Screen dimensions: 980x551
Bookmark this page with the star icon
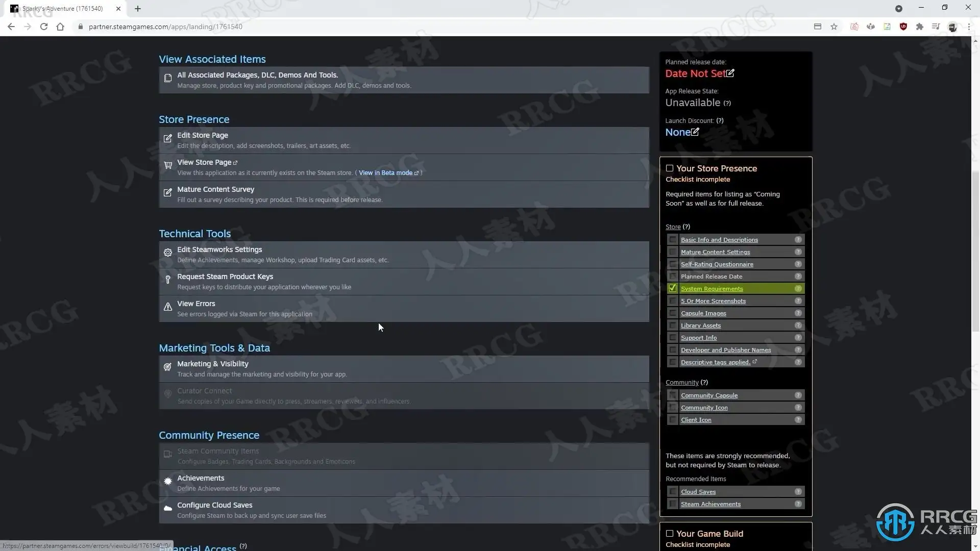coord(834,27)
